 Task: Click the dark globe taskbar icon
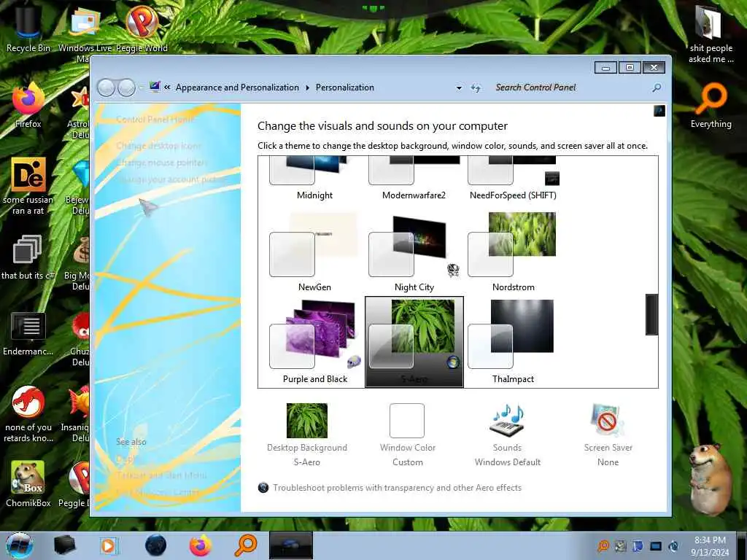[155, 545]
